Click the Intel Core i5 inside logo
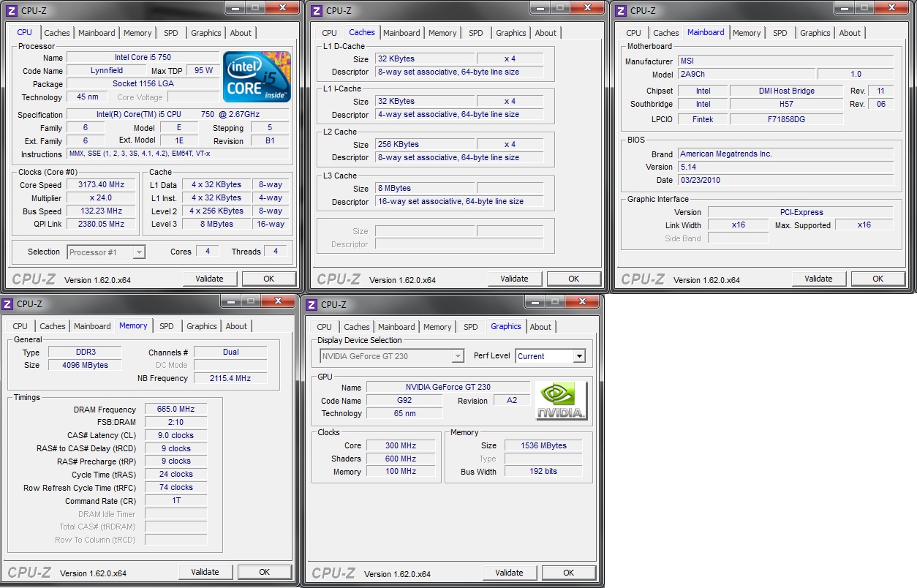The height and width of the screenshot is (588, 917). click(257, 77)
